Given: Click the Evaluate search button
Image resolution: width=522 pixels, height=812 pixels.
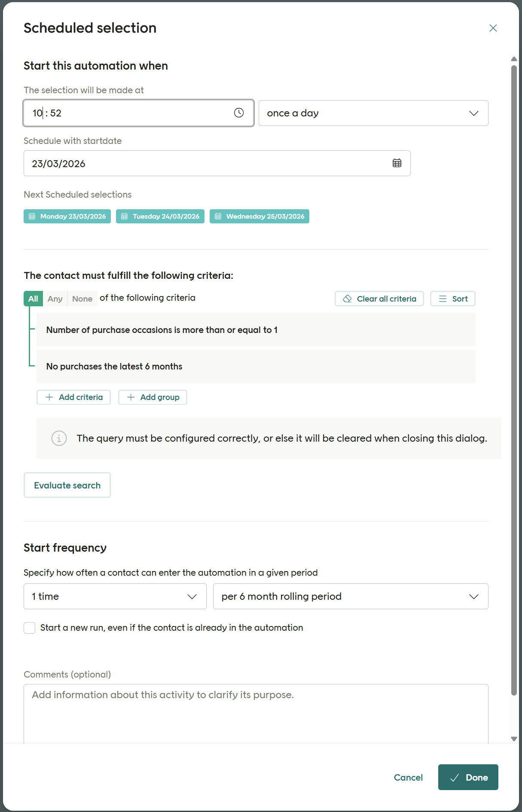Looking at the screenshot, I should 67,485.
